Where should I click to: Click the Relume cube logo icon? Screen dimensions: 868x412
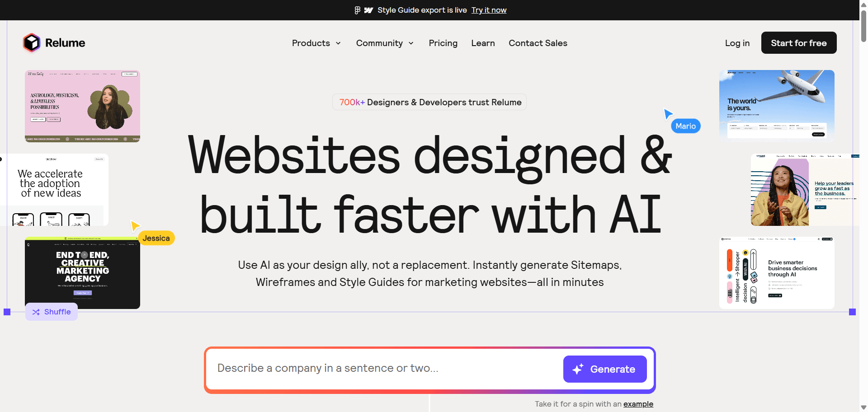click(x=32, y=43)
